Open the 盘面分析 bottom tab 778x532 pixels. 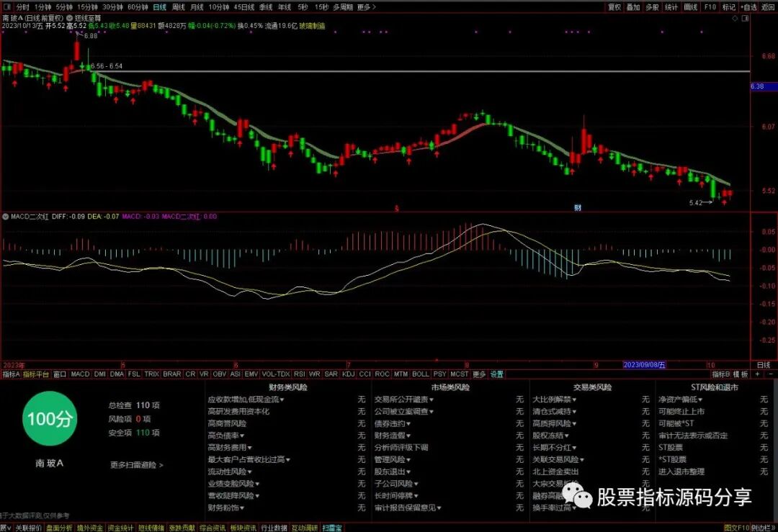point(59,528)
